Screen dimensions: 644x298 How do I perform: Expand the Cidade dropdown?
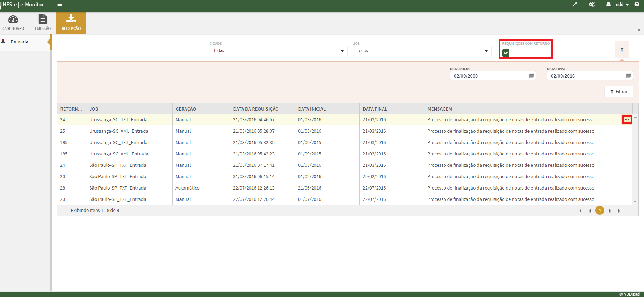278,51
